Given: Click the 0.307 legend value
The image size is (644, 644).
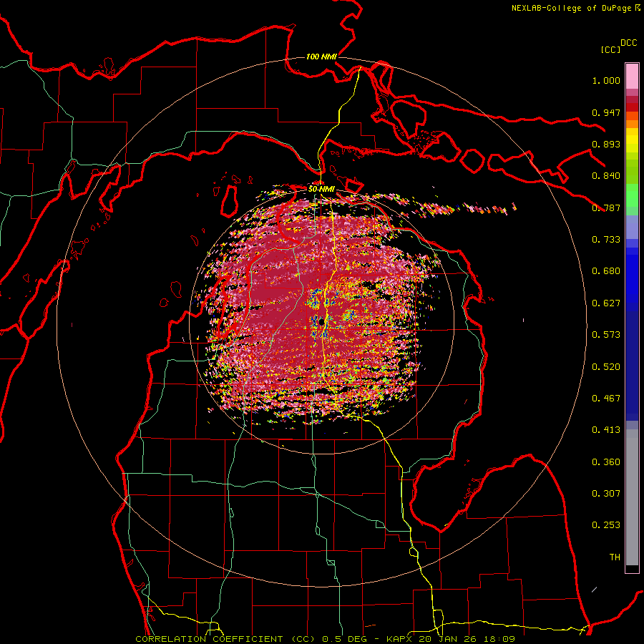Looking at the screenshot, I should tap(606, 494).
